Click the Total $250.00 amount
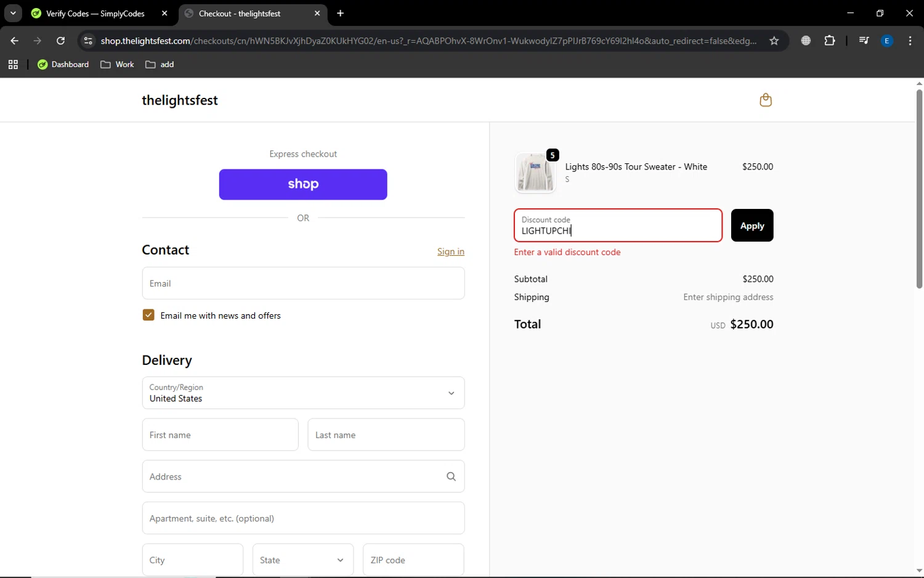The height and width of the screenshot is (578, 924). 752,324
